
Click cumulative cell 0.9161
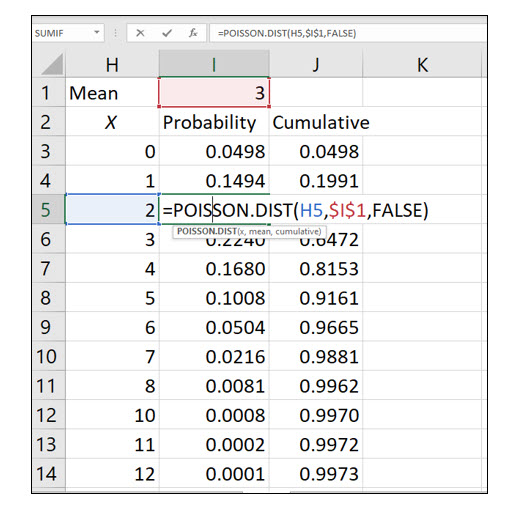pos(316,298)
